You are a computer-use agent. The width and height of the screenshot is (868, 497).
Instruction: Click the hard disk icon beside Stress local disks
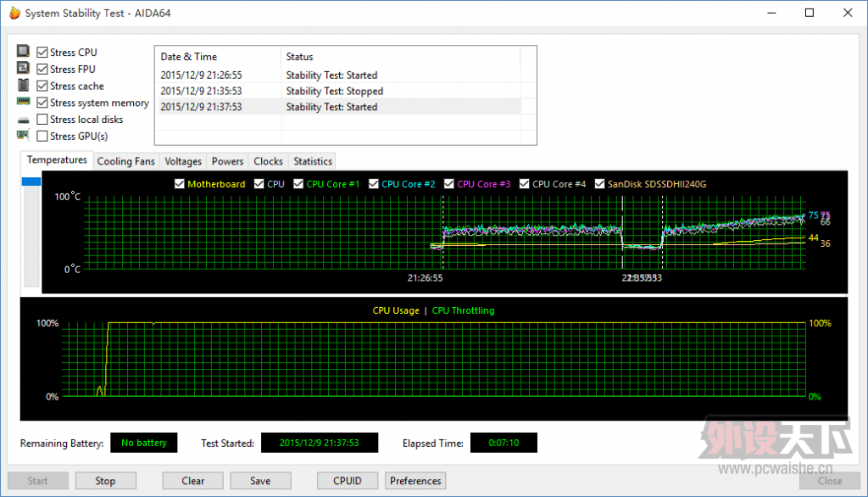coord(23,120)
